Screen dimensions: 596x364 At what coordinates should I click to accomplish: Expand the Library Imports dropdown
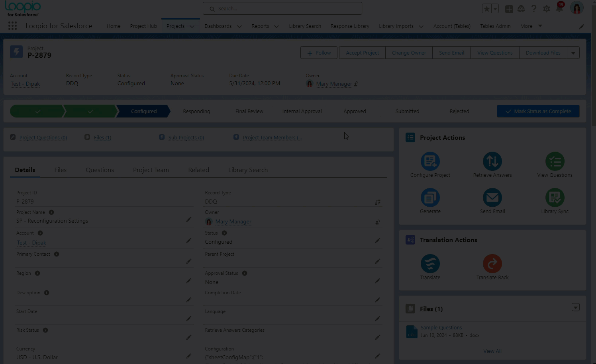[x=421, y=26]
